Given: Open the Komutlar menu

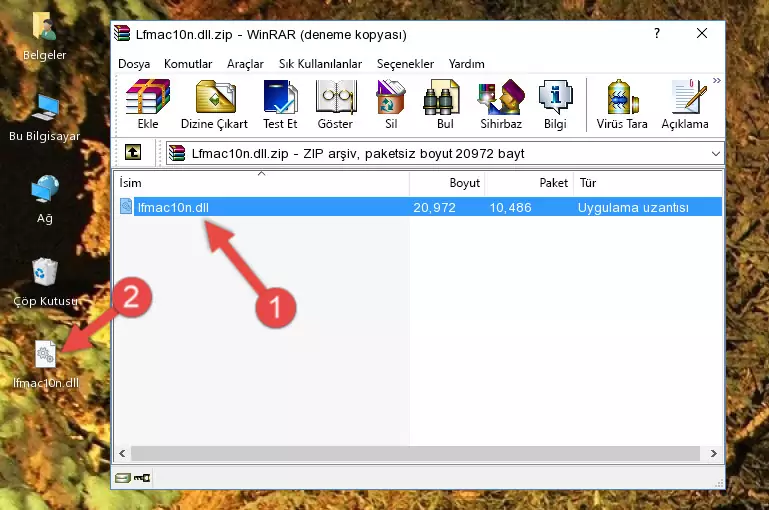Looking at the screenshot, I should point(188,64).
